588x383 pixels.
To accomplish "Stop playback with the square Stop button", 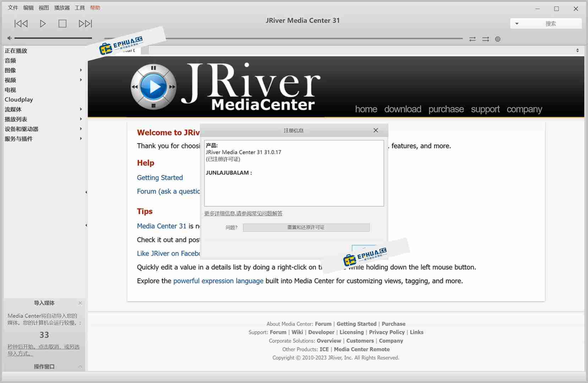I will click(62, 23).
